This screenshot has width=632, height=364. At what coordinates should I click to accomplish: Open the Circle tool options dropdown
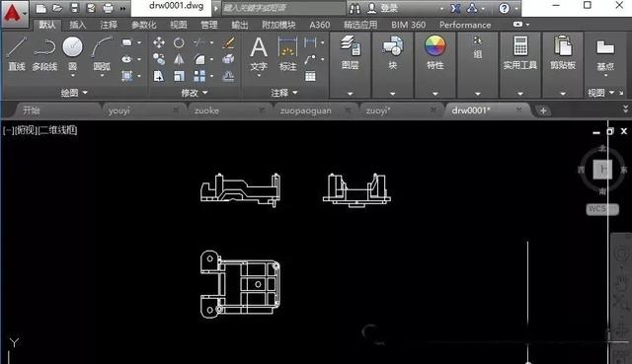[x=73, y=75]
